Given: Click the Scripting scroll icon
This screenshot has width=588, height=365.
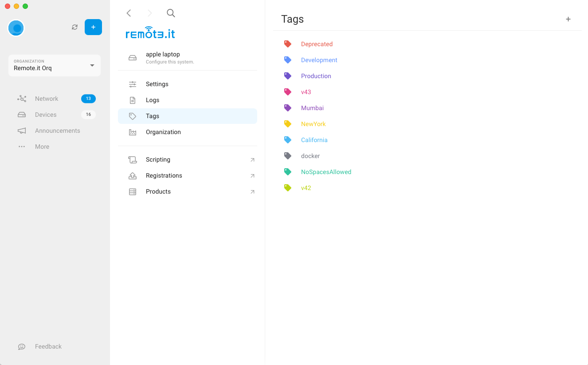Looking at the screenshot, I should 133,159.
